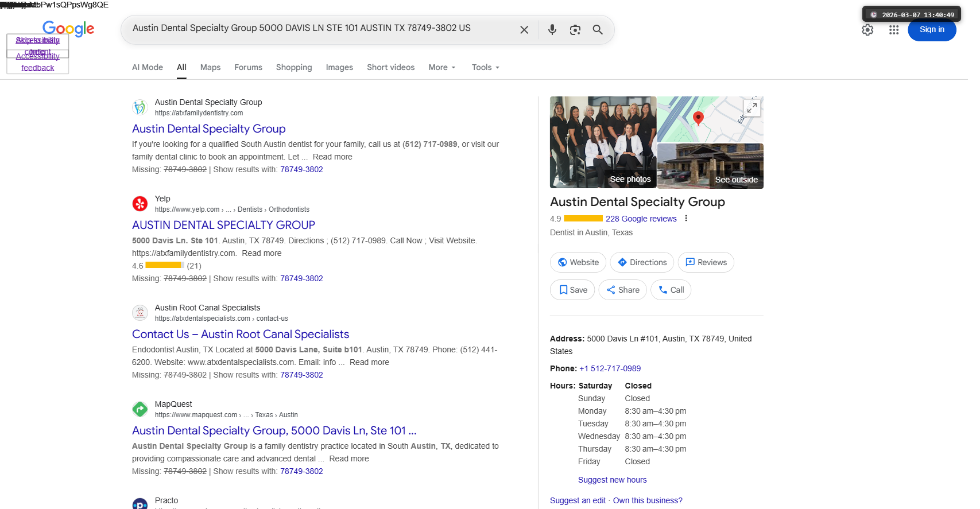Expand Read more on the MapQuest snippet
This screenshot has height=509, width=980.
click(349, 459)
